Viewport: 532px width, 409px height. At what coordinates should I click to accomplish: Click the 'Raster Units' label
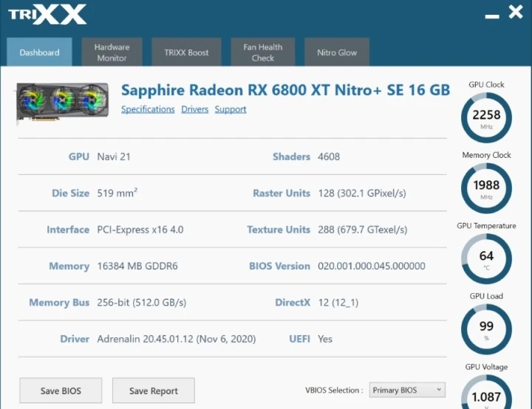click(282, 193)
